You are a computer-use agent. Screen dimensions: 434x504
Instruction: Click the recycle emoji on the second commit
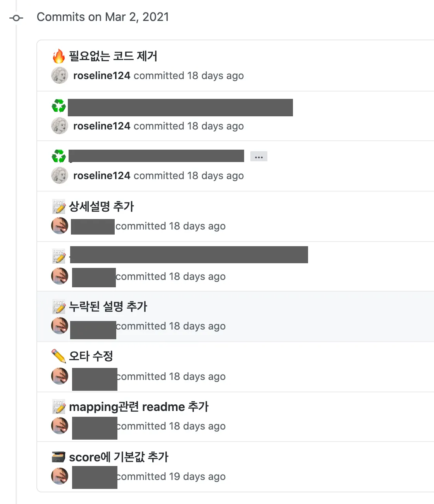point(59,106)
